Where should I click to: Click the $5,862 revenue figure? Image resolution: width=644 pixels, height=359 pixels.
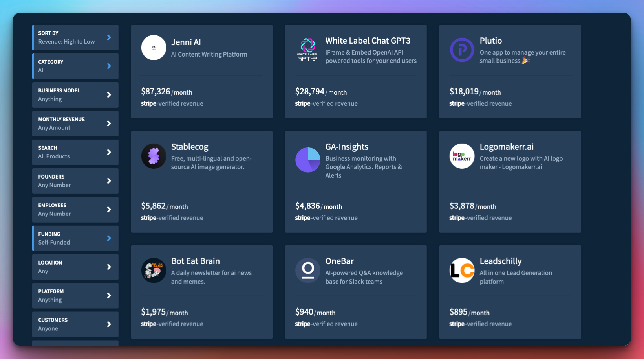153,206
